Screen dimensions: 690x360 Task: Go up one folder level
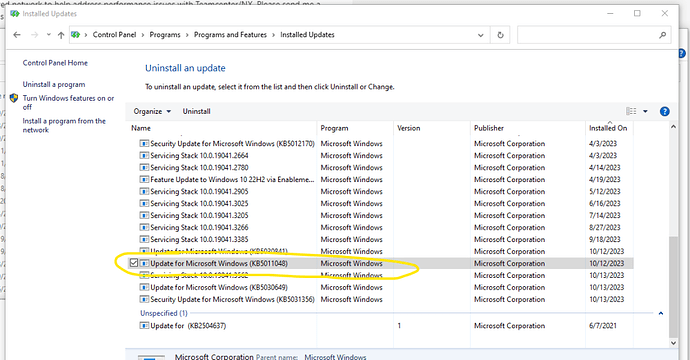tap(61, 35)
